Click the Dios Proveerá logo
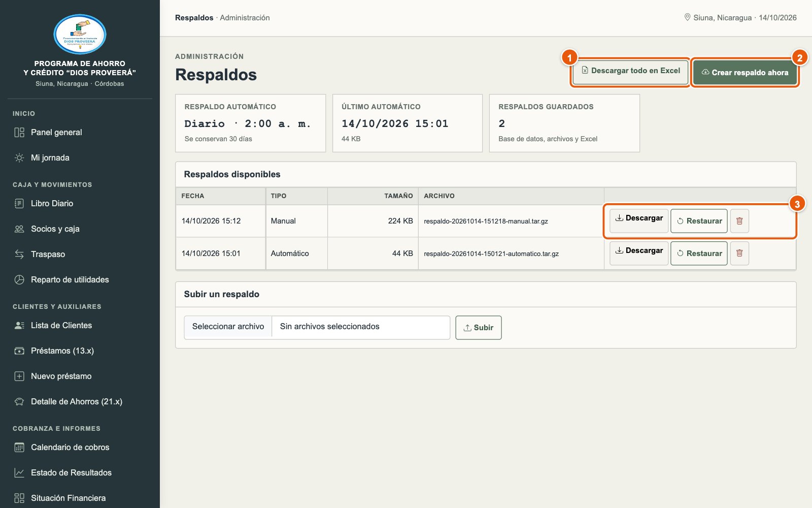The width and height of the screenshot is (812, 508). coord(80,35)
